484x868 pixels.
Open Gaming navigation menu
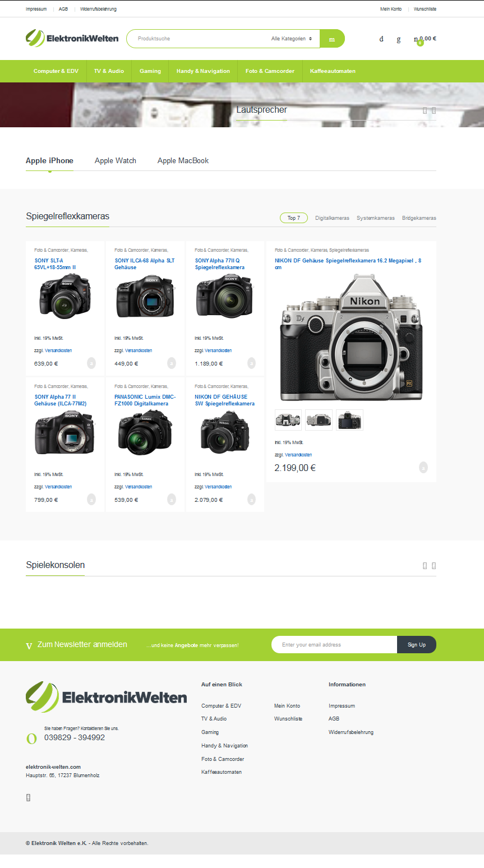[150, 71]
